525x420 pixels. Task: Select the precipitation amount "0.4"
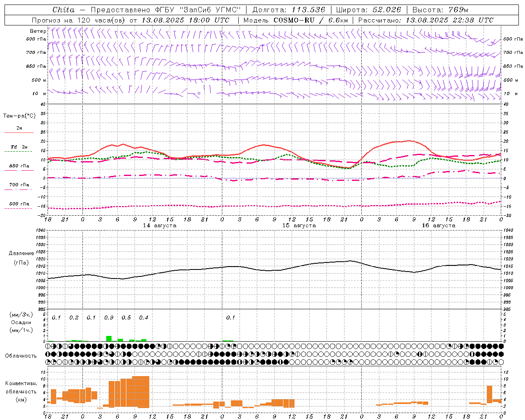(144, 317)
